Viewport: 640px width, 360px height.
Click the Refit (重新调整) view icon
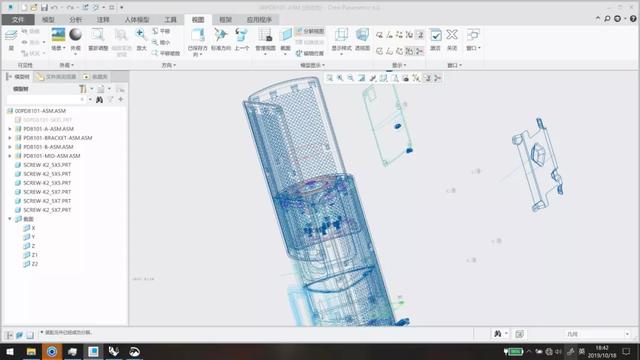(x=98, y=39)
